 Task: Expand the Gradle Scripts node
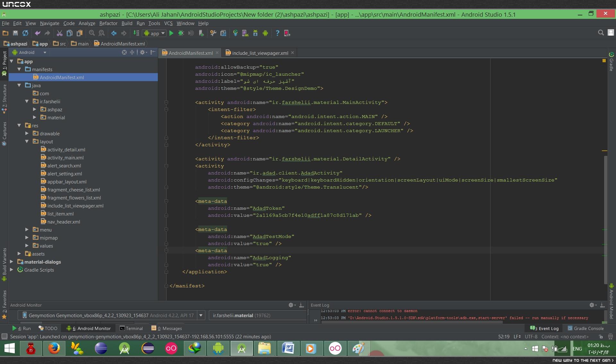(12, 270)
